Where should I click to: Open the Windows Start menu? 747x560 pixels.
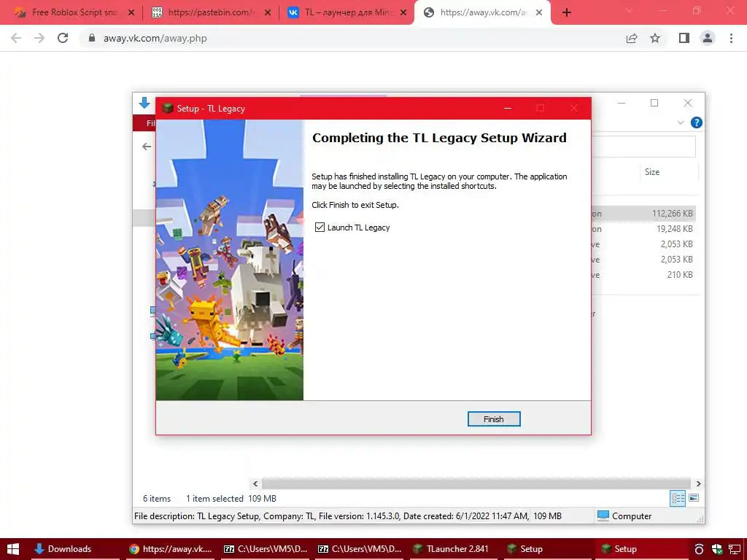[x=13, y=549]
